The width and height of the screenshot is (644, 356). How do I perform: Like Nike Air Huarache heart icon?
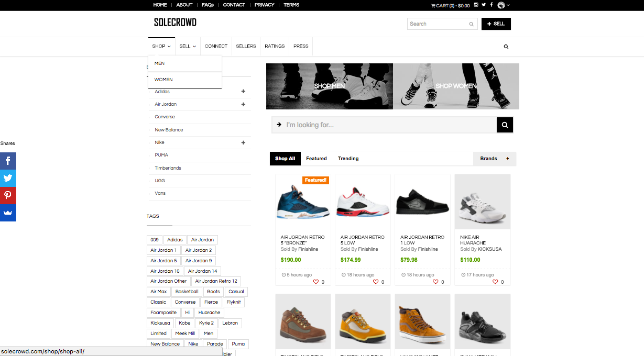pyautogui.click(x=495, y=282)
